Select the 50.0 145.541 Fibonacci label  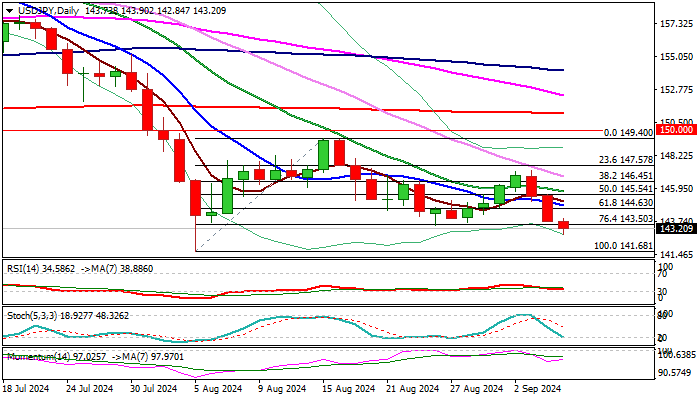pos(625,189)
